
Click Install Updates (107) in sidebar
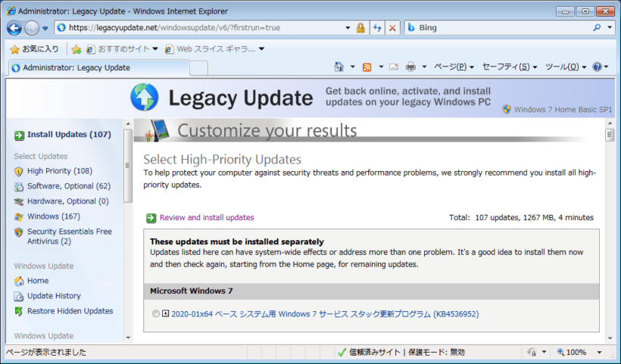[x=69, y=135]
